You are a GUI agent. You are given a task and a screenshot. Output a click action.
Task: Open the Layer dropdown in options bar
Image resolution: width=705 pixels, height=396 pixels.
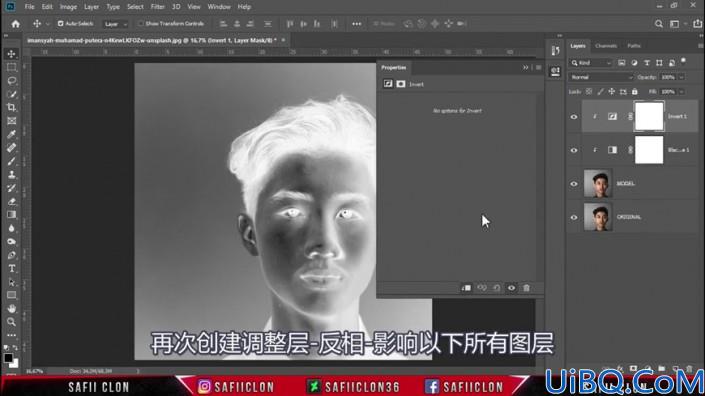click(116, 24)
